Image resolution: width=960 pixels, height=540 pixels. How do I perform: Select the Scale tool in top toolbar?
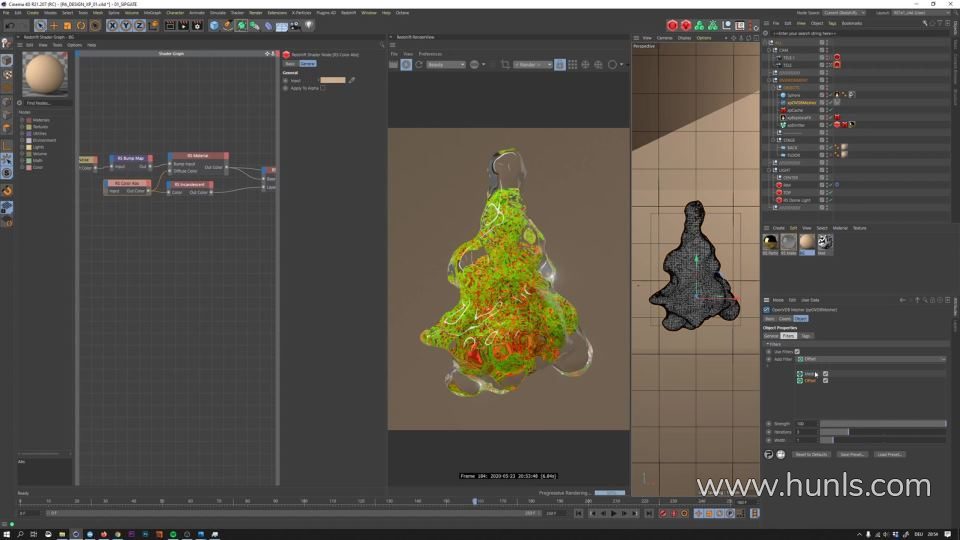67,26
